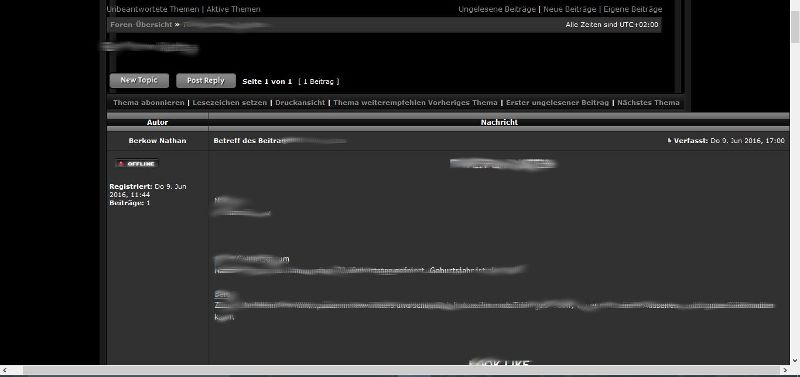Screen dimensions: 800x377
Task: Click the Offline status icon
Action: point(137,164)
